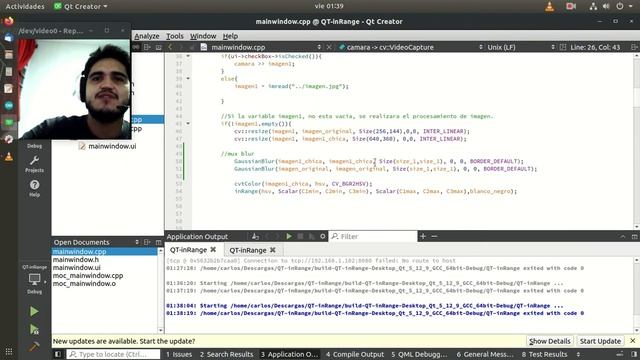Open Actividades overview
Screen dimensions: 640x360
pos(25,7)
